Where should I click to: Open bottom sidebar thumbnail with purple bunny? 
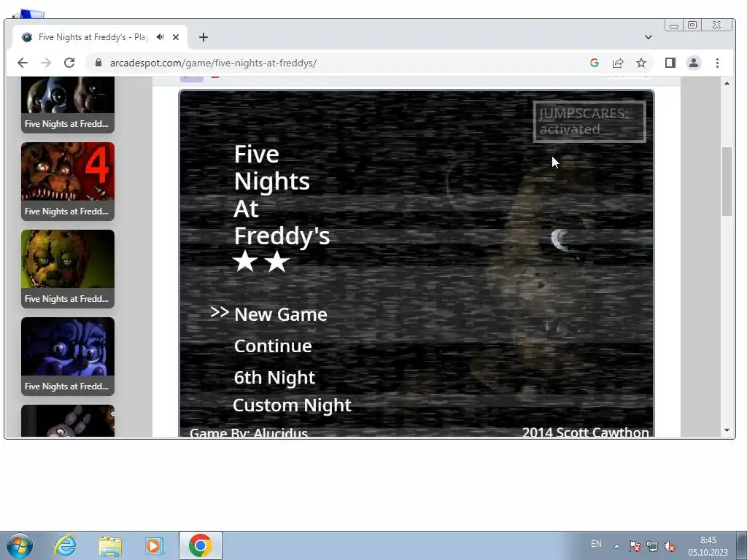point(68,421)
